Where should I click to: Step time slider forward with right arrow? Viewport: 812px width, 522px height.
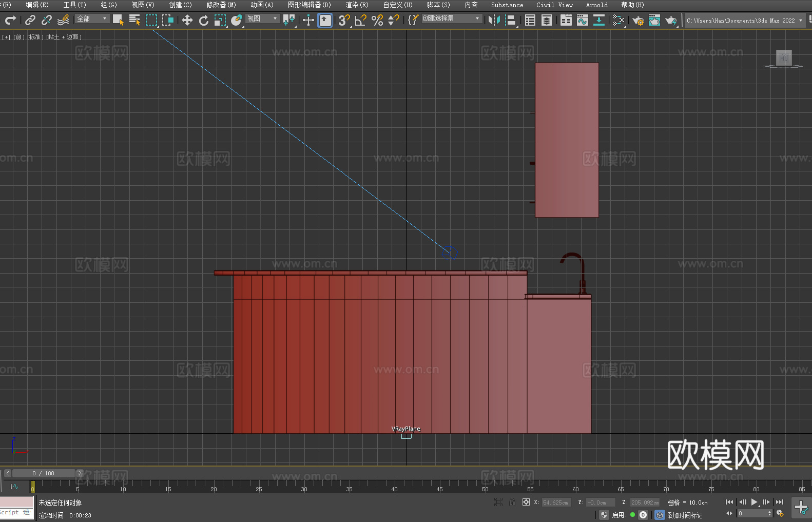[80, 473]
